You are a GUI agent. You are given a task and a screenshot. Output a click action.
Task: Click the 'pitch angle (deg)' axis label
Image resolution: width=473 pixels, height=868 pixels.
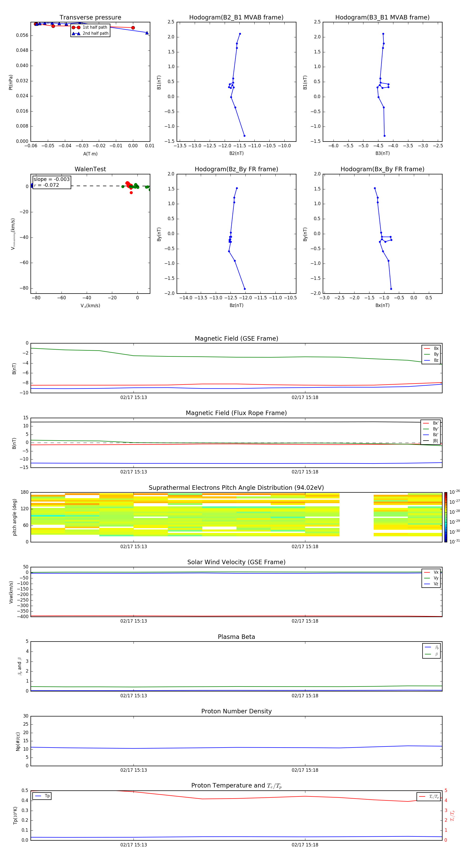(14, 517)
